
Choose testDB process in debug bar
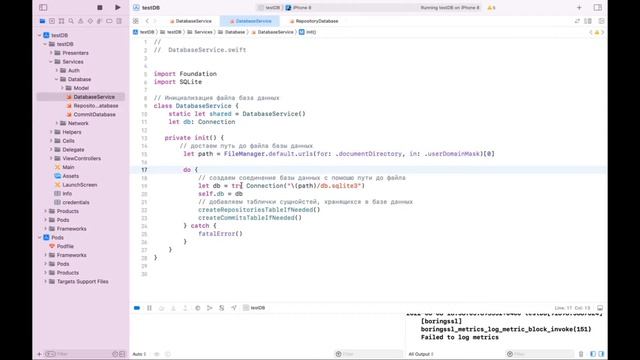[254, 308]
